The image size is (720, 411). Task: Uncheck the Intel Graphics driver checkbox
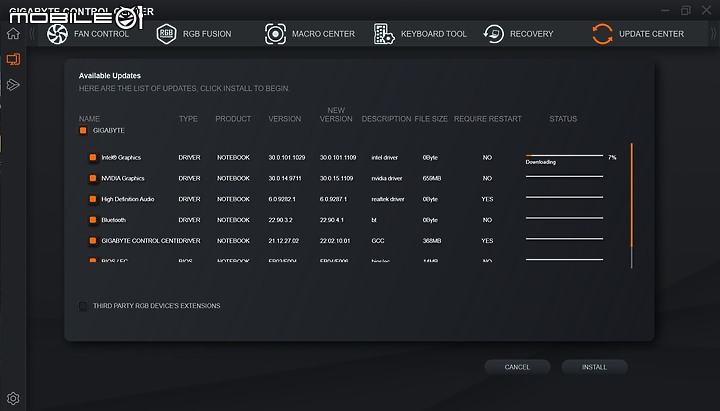point(93,158)
